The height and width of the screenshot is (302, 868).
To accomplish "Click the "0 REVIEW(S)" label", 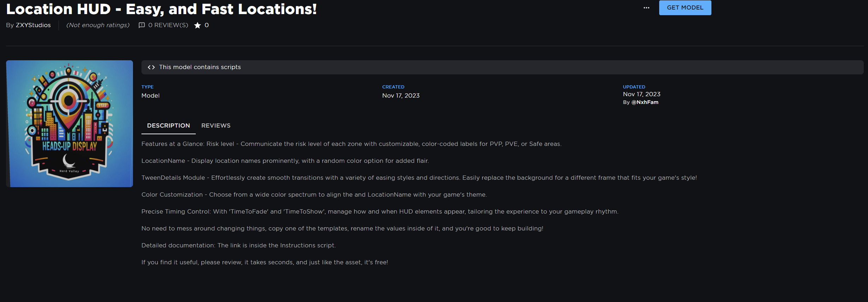I will tap(168, 25).
